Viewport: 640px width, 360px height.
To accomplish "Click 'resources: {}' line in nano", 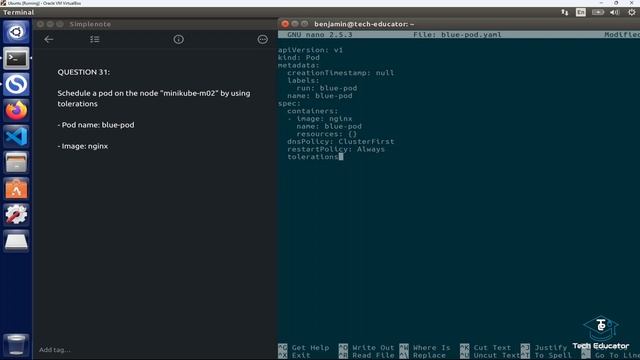I will click(327, 134).
